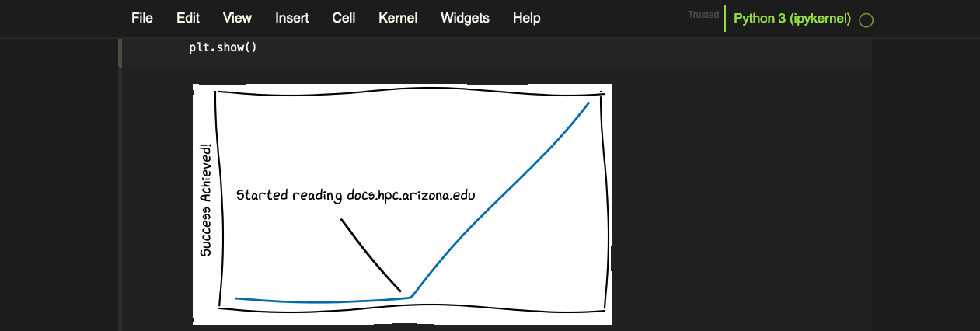Click the 'Started reading docs.hpc.arizona.edu' annotation

tap(355, 194)
